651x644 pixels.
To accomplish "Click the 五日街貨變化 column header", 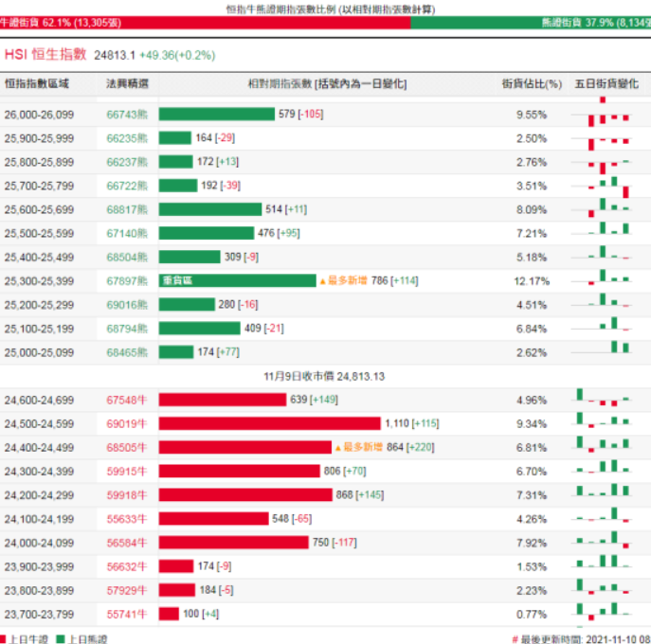I will click(606, 84).
